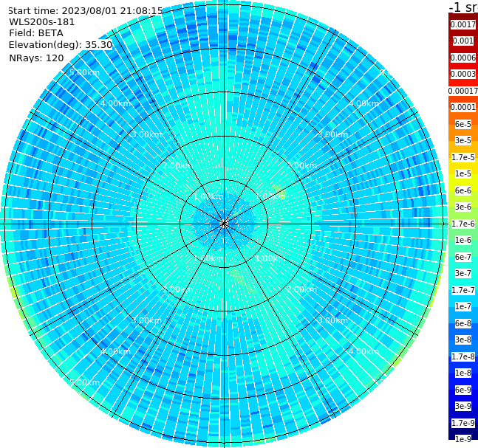Click the 0.0001 colorbar label
The width and height of the screenshot is (478, 448).
coord(463,107)
